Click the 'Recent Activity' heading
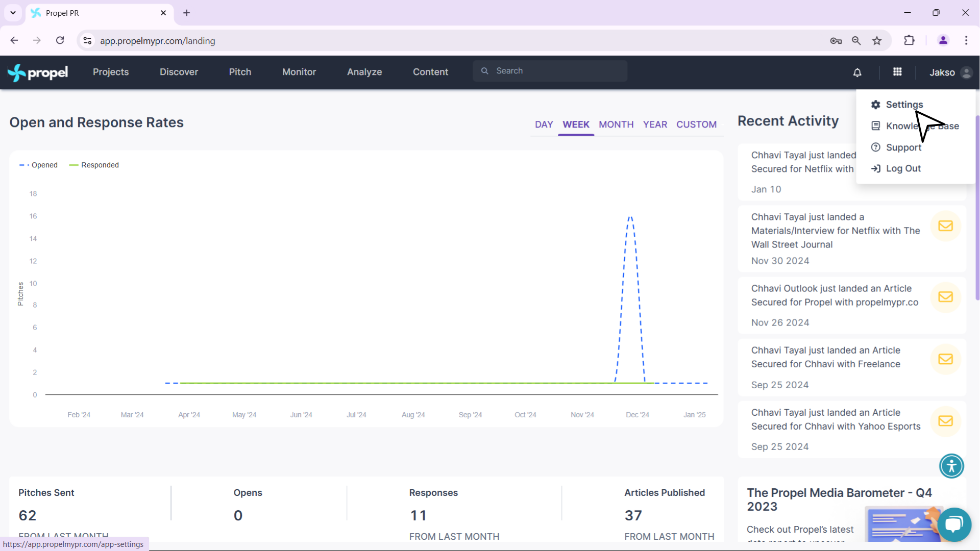Viewport: 980px width, 551px height. coord(788,121)
